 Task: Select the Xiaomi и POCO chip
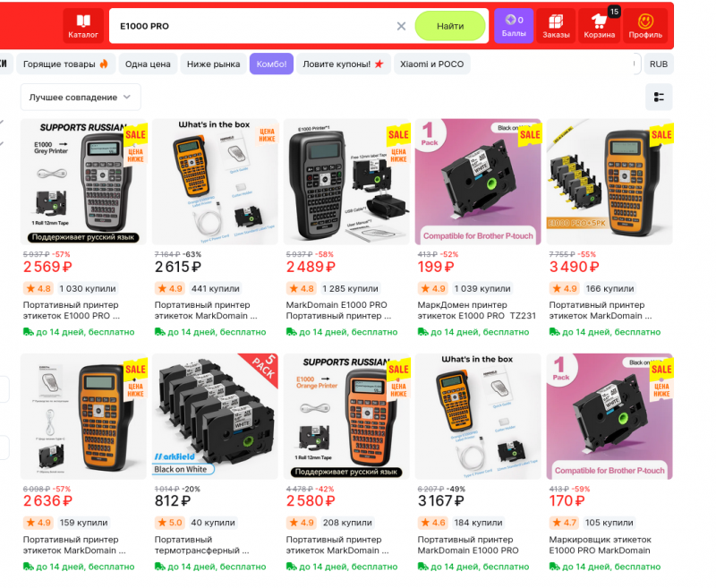[432, 64]
